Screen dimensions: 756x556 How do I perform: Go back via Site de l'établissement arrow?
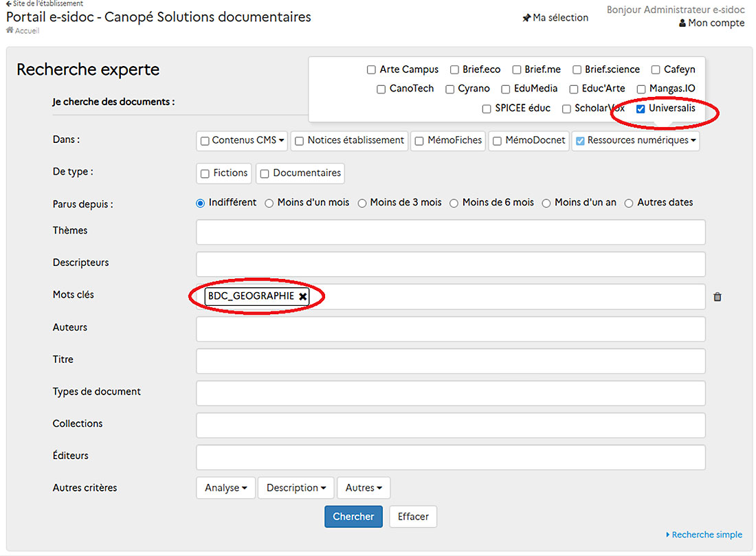(x=9, y=3)
